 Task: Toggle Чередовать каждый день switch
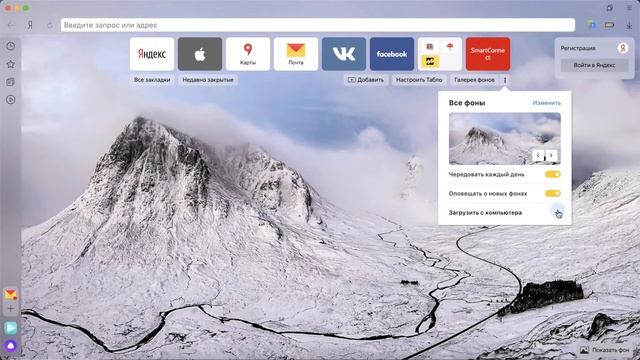(x=553, y=174)
